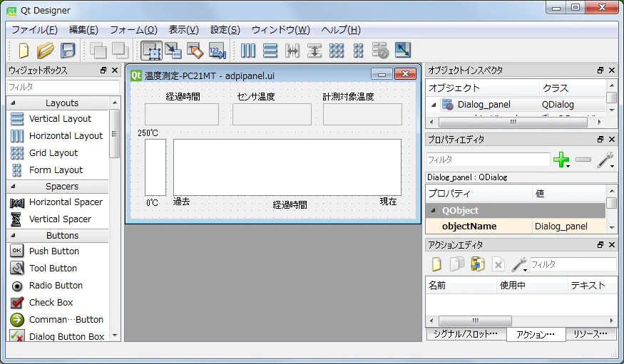Viewport: 624px width, 364px height.
Task: Click the delete action X icon
Action: coord(498,264)
